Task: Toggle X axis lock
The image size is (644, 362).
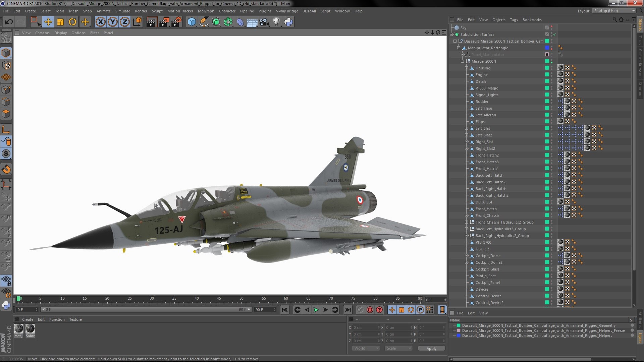Action: [100, 22]
